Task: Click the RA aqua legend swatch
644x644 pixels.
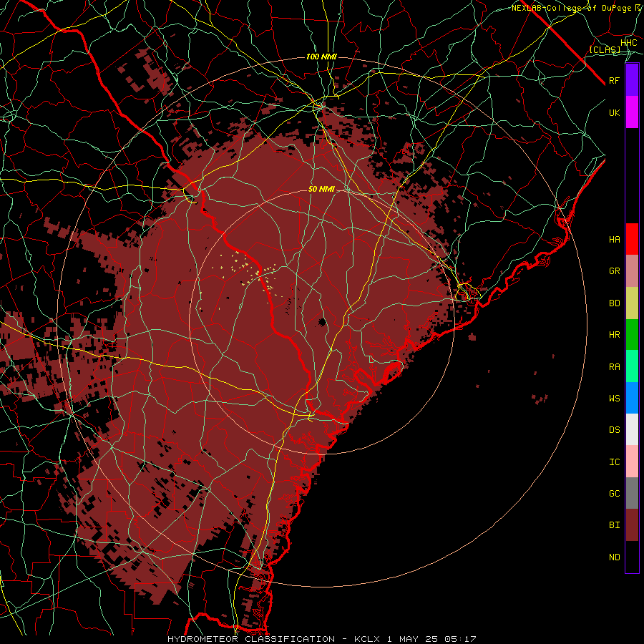Action: coord(632,366)
